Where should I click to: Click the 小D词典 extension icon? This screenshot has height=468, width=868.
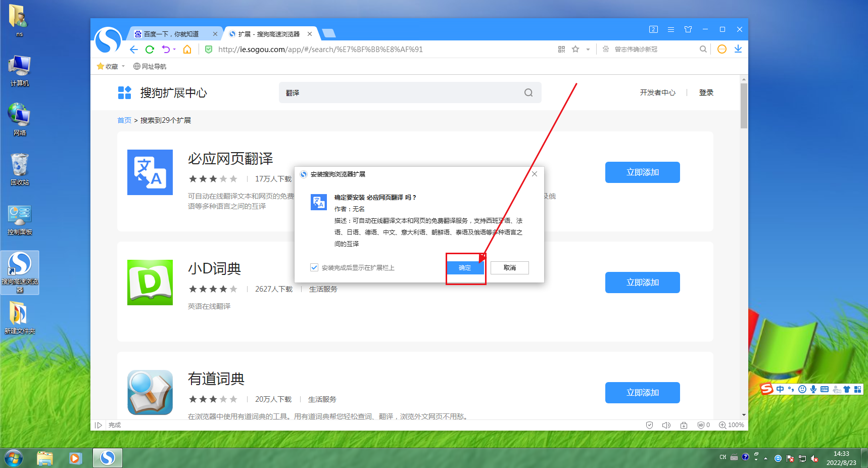[x=150, y=283]
